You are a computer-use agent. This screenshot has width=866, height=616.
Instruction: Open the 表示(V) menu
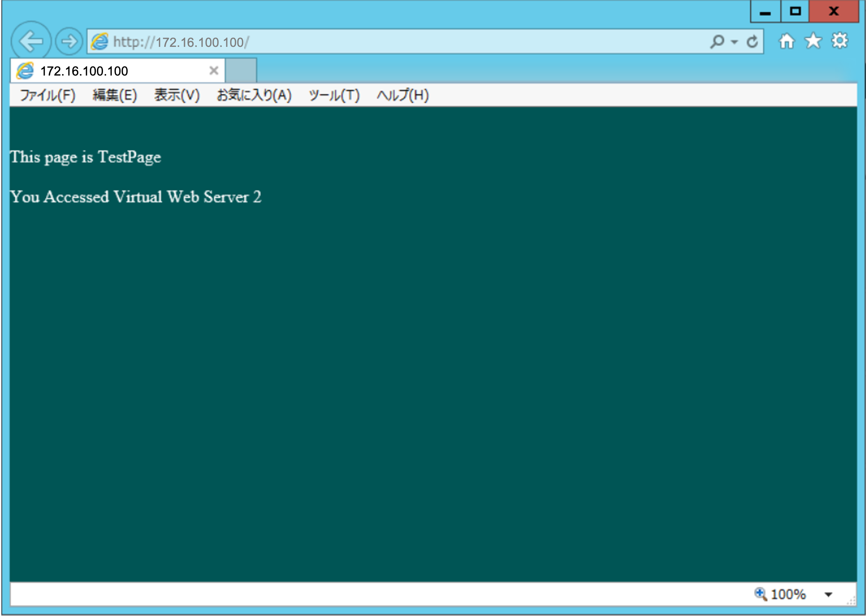(177, 95)
